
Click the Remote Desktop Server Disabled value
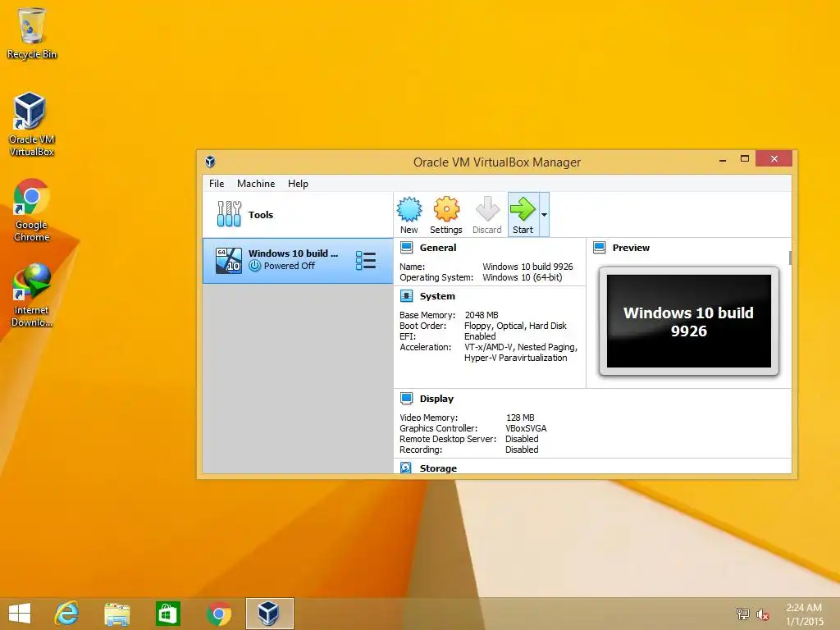(522, 439)
